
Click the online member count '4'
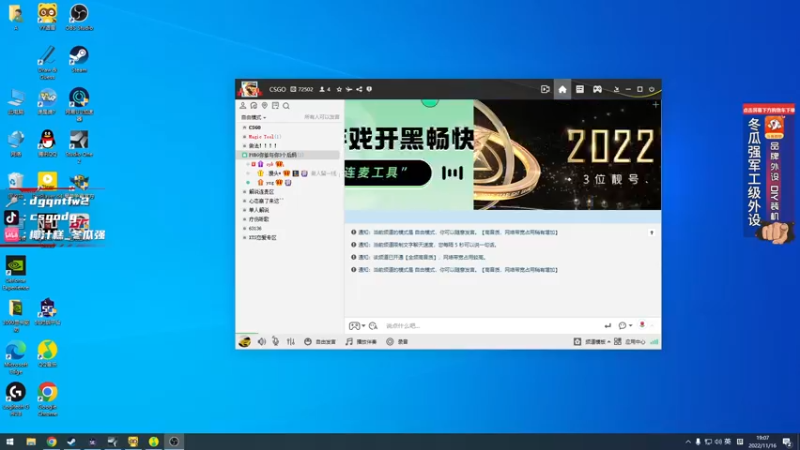coord(325,89)
